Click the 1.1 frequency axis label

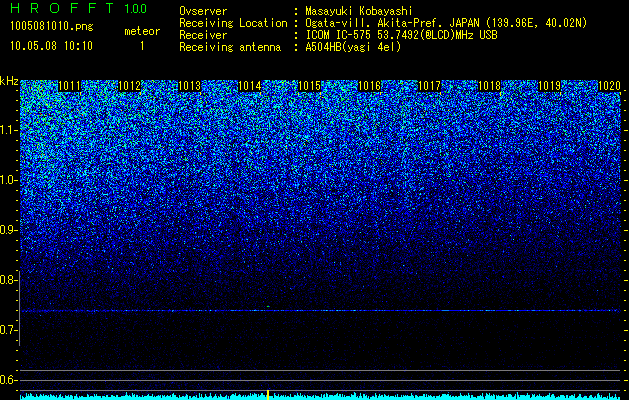coord(7,130)
